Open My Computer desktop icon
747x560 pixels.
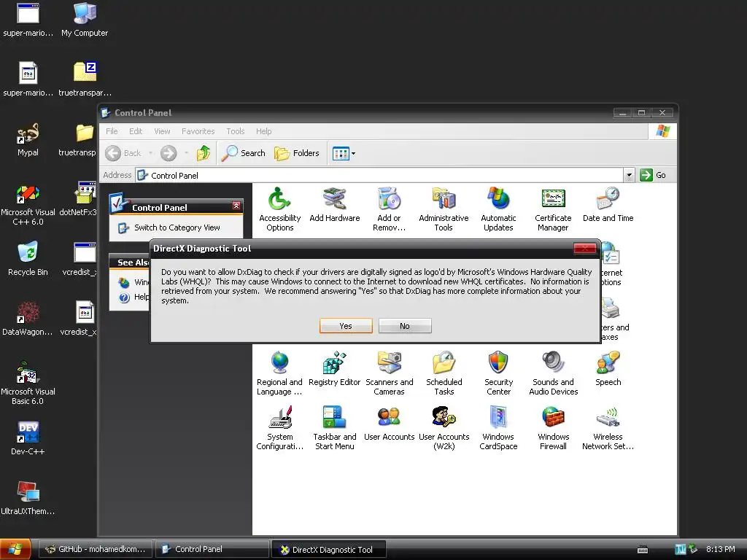click(85, 20)
